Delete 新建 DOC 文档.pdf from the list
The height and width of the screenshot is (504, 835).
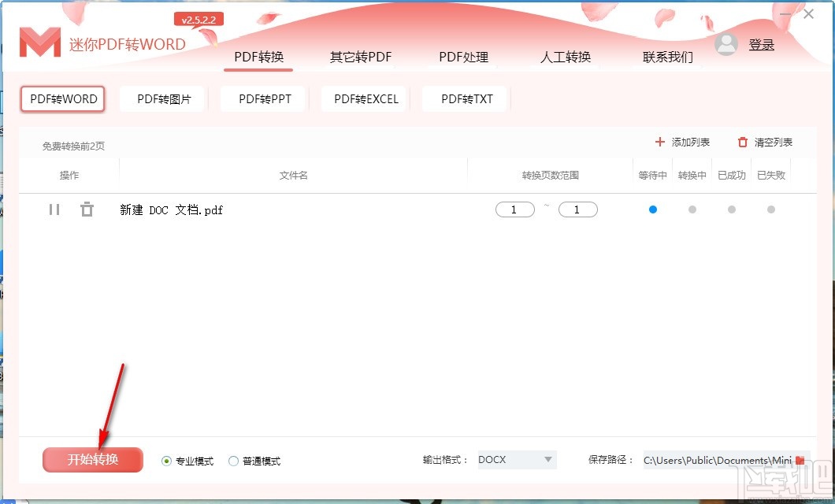(x=87, y=209)
